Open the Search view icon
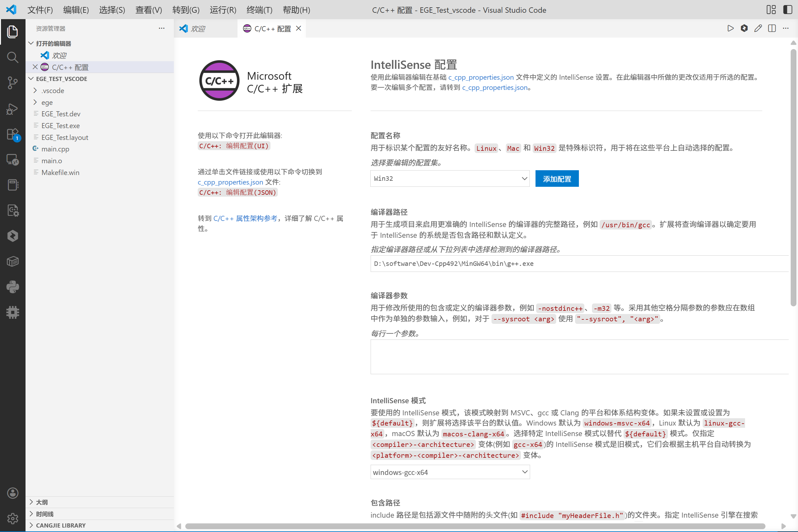The height and width of the screenshot is (532, 798). click(x=12, y=57)
